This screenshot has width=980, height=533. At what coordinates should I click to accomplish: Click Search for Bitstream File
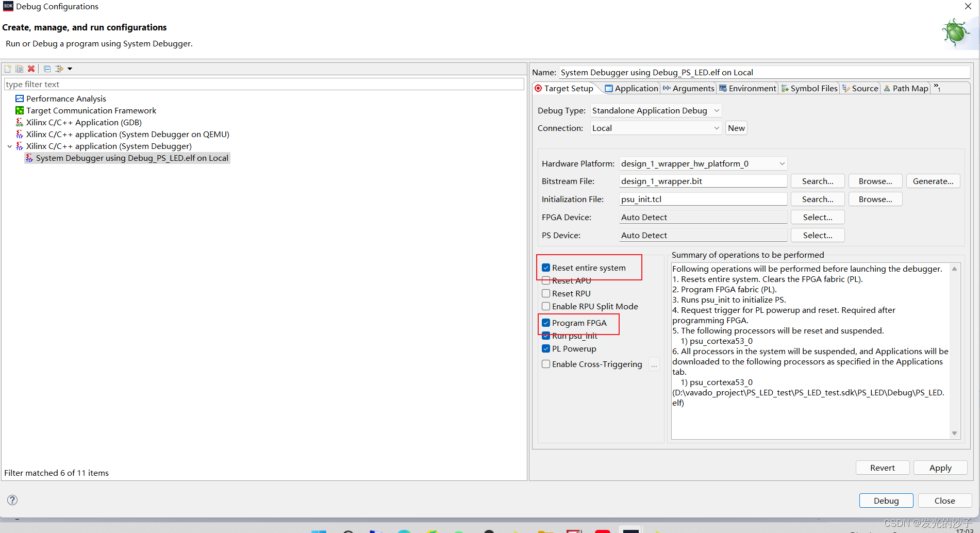(x=817, y=181)
